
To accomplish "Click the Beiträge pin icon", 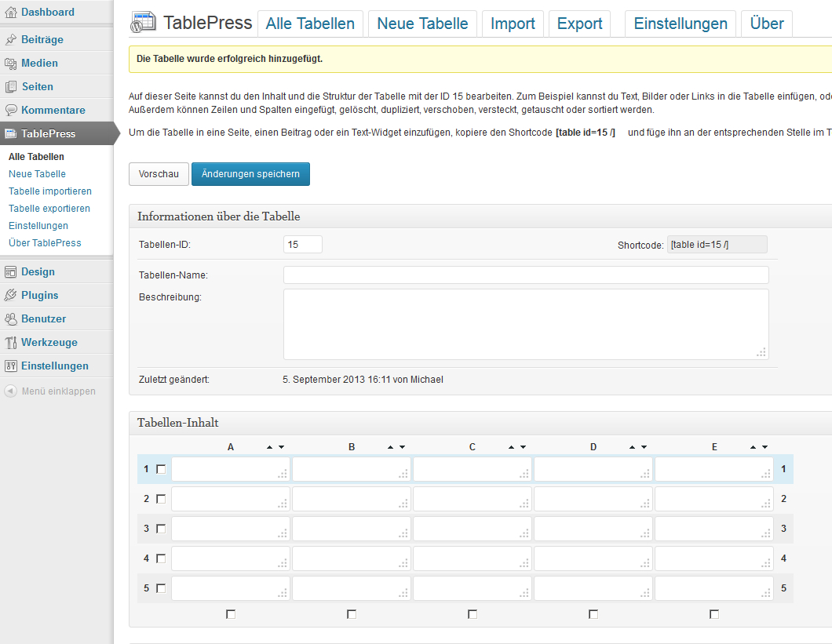I will coord(11,40).
